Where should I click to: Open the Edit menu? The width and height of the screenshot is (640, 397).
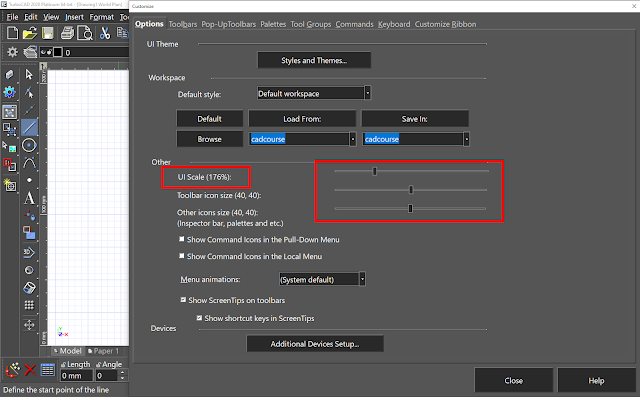pyautogui.click(x=31, y=17)
